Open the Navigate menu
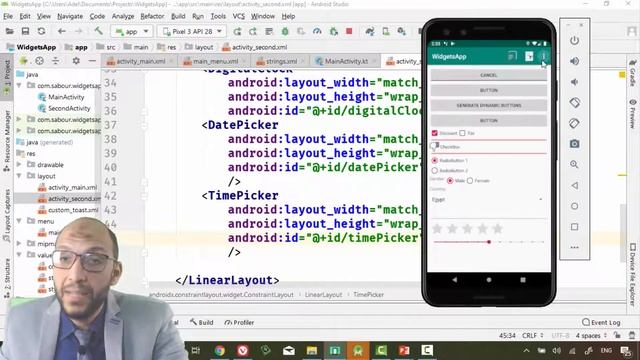The image size is (640, 360). tap(70, 16)
